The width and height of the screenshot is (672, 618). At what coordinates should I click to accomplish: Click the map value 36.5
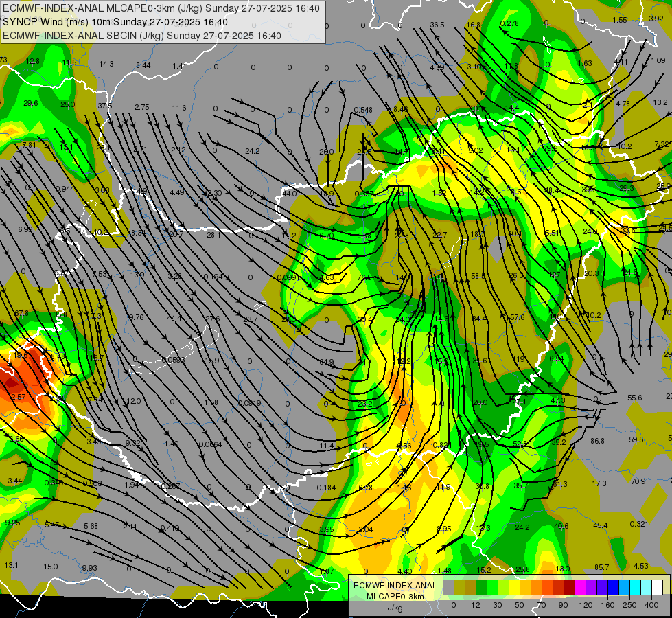[437, 25]
